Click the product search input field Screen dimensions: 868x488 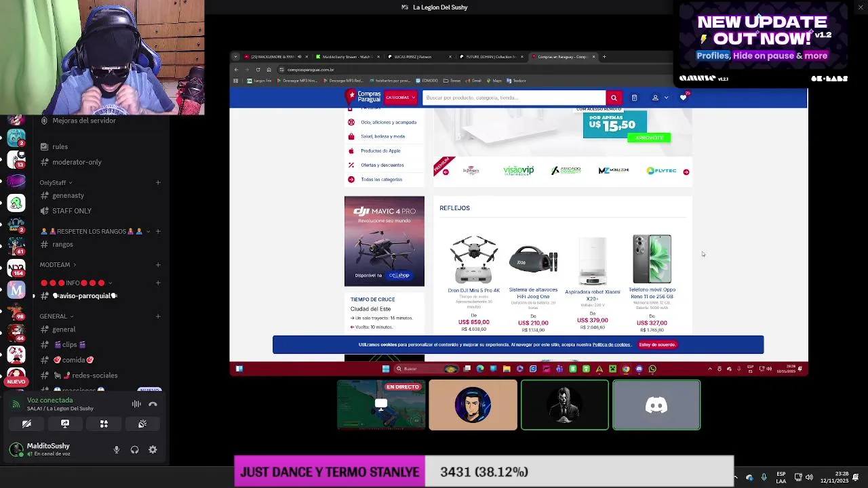point(513,98)
